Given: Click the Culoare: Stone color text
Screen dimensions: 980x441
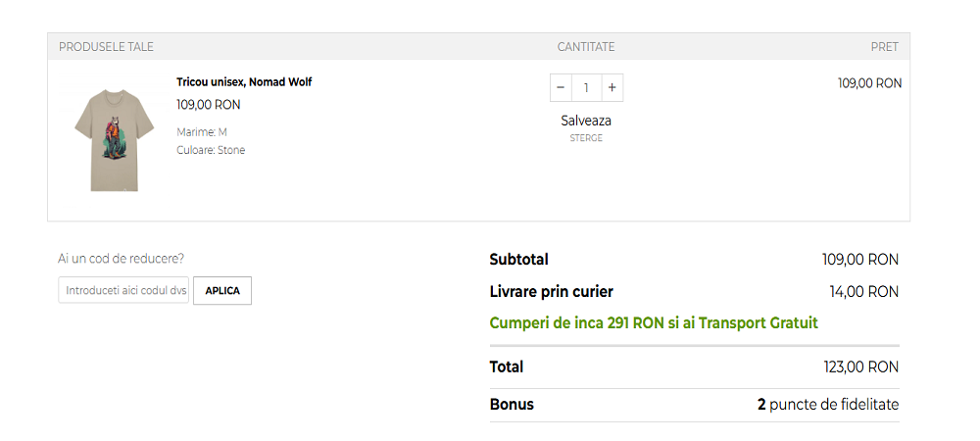Looking at the screenshot, I should [211, 150].
